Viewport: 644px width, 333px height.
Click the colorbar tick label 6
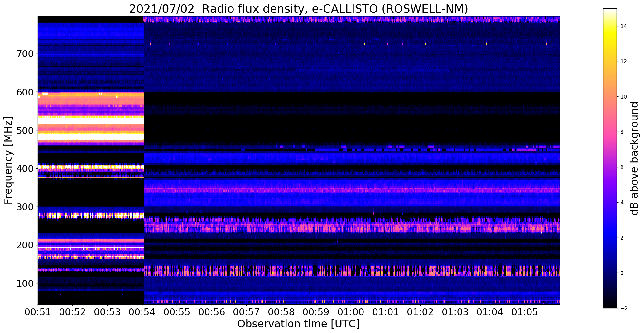point(622,167)
